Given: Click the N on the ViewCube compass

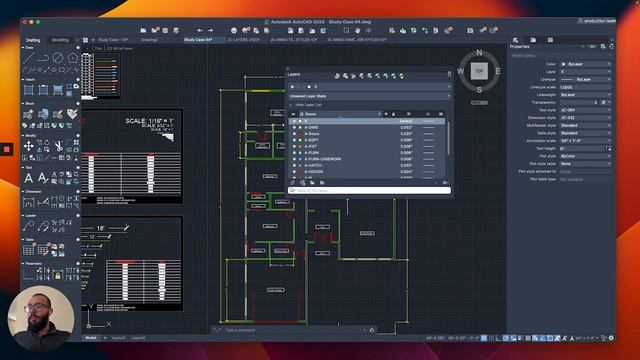Looking at the screenshot, I should [479, 53].
